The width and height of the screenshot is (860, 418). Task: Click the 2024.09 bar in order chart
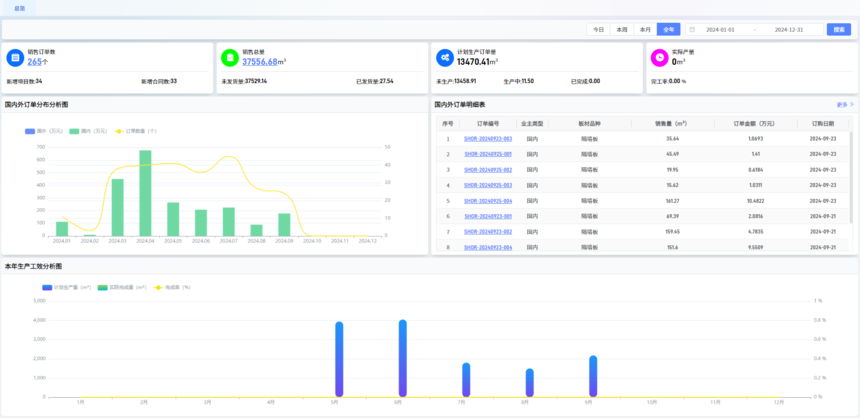(284, 224)
